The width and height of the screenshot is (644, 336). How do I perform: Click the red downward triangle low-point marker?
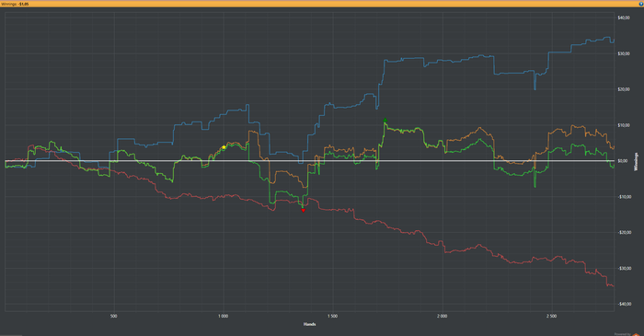coord(303,210)
